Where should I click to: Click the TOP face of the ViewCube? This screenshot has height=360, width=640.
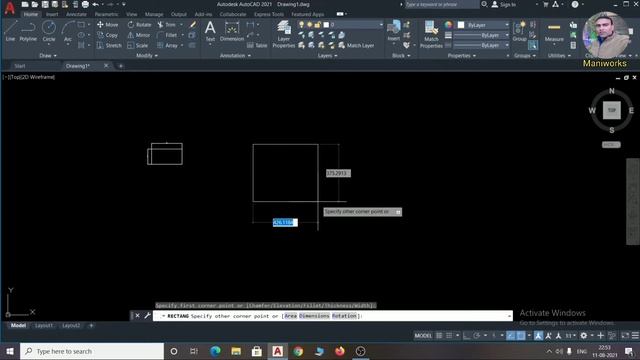tap(611, 110)
